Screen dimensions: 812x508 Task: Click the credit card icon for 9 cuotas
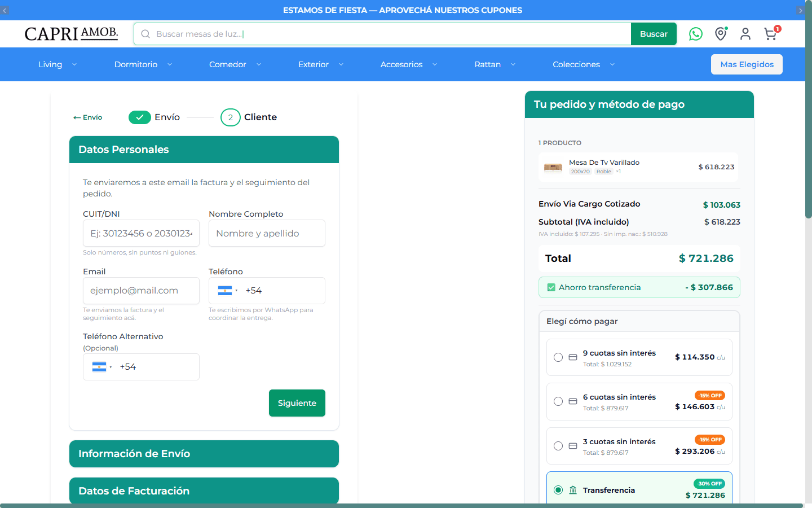pyautogui.click(x=573, y=357)
